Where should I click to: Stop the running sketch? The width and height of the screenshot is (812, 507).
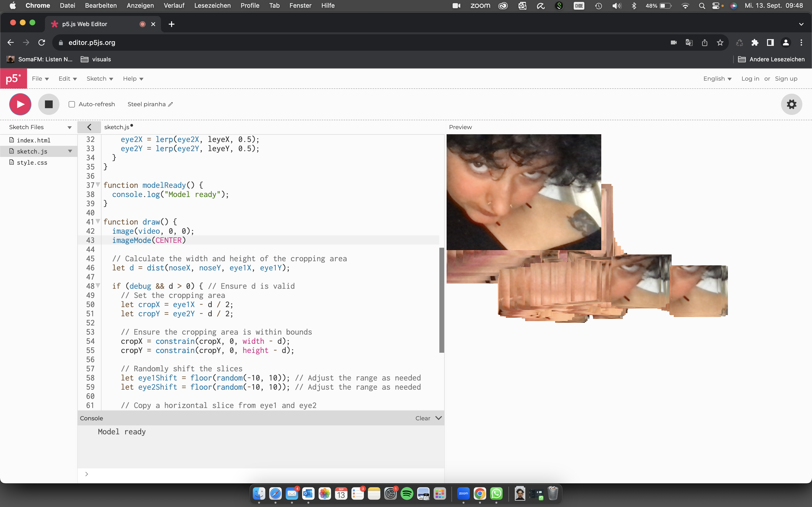[x=49, y=104]
